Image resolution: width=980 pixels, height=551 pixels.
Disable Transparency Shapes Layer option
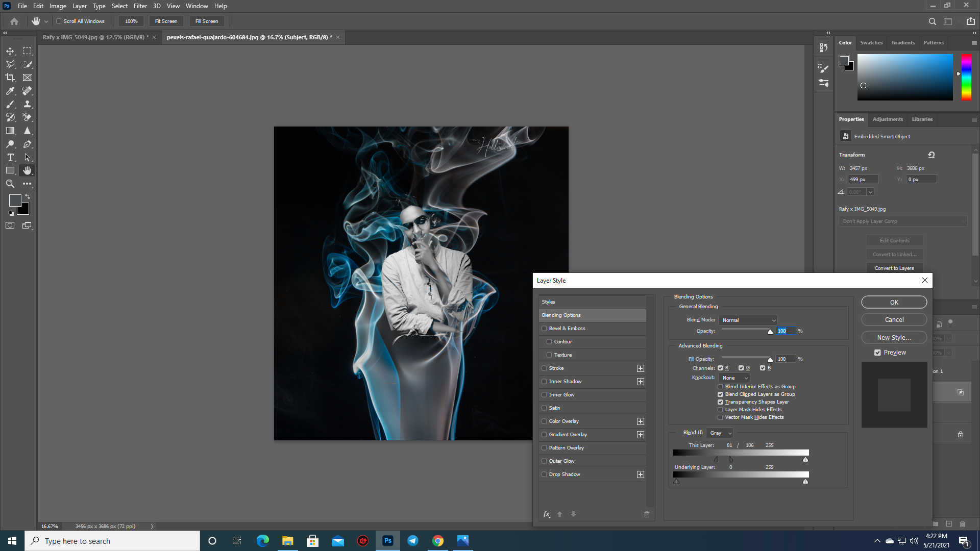[x=720, y=402]
